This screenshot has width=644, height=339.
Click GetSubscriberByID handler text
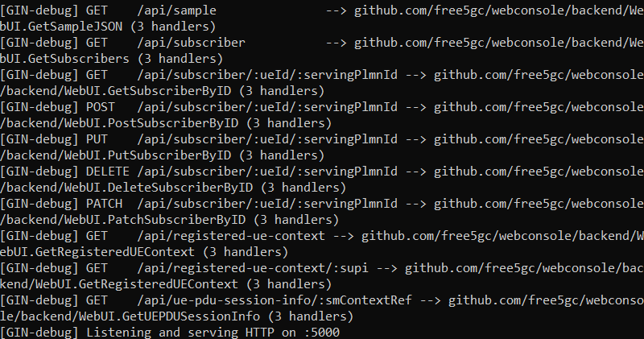169,91
